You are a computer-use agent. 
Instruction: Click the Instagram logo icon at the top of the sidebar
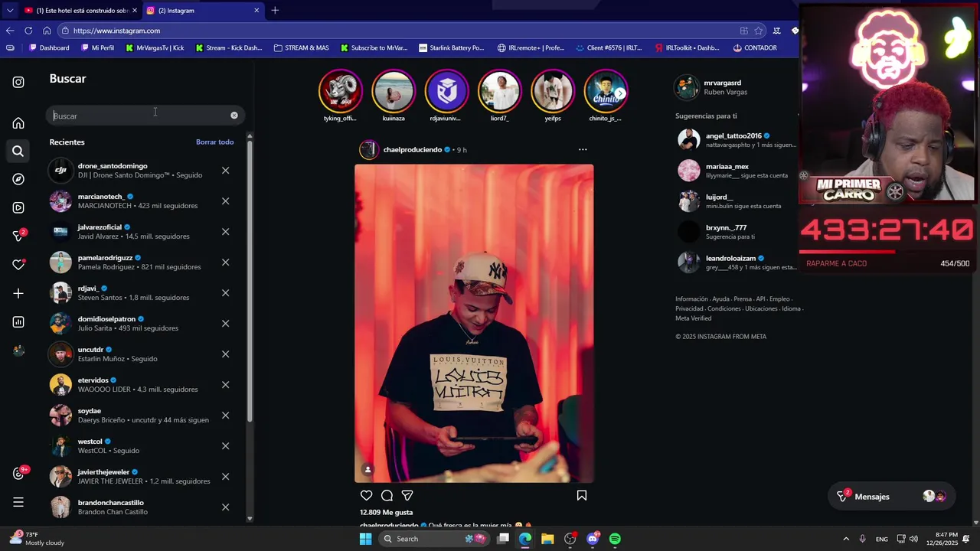click(x=18, y=82)
